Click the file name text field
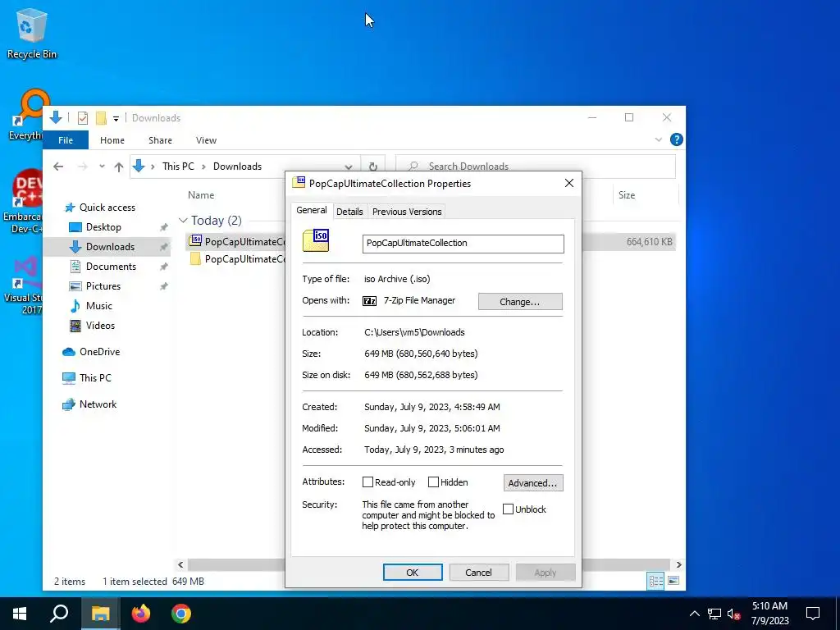 pyautogui.click(x=463, y=243)
